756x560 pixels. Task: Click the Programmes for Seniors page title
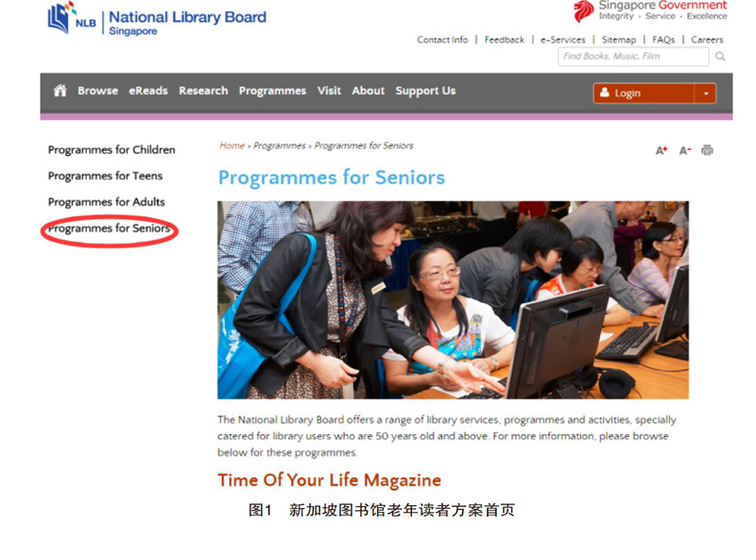click(332, 178)
